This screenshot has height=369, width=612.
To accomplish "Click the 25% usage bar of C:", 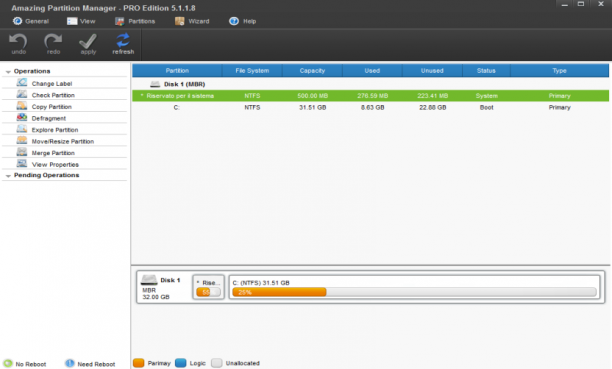I will click(x=414, y=292).
